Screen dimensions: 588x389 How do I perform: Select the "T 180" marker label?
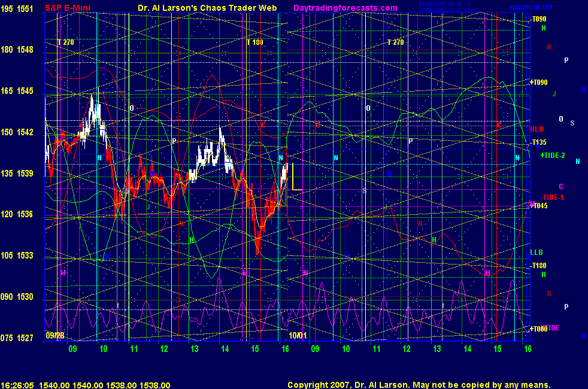click(x=254, y=42)
